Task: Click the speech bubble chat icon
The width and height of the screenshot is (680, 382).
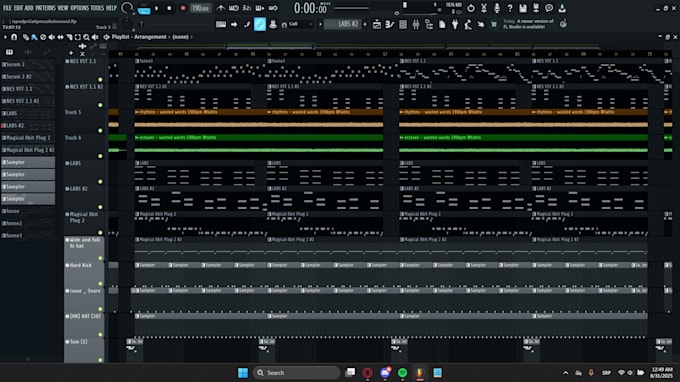Action: (549, 8)
